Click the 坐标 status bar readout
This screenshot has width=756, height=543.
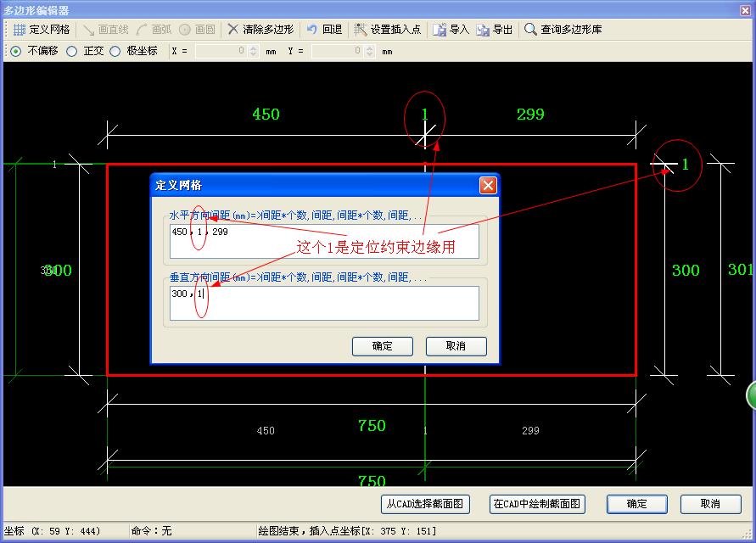tap(52, 531)
